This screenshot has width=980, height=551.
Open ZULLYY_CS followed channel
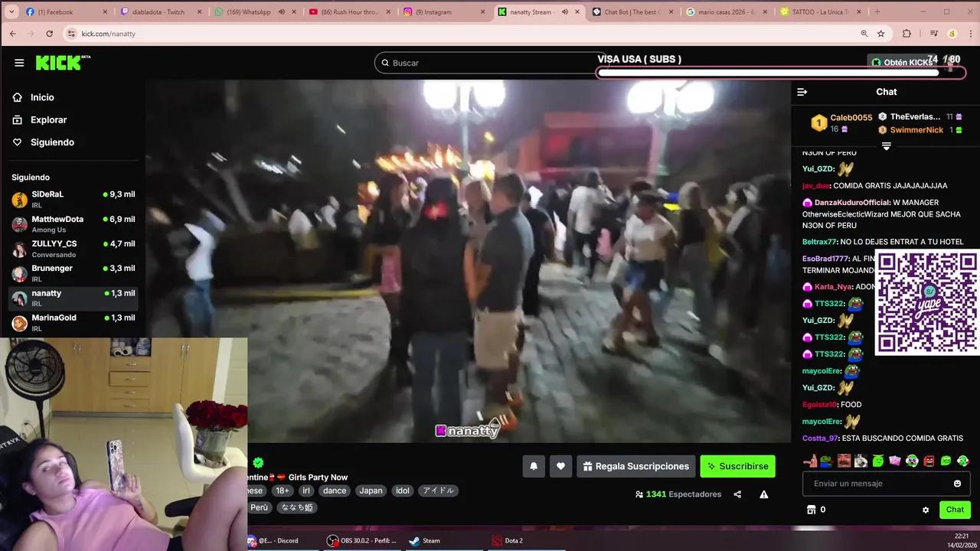pyautogui.click(x=73, y=248)
